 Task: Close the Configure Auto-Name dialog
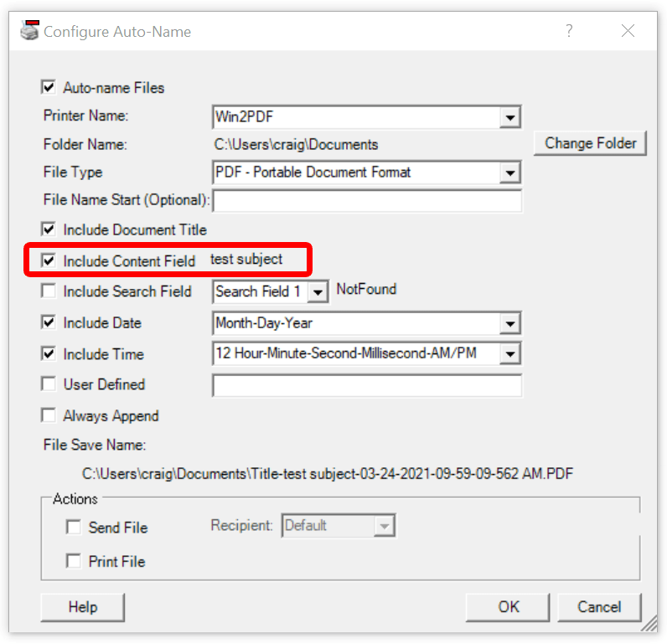pos(628,31)
